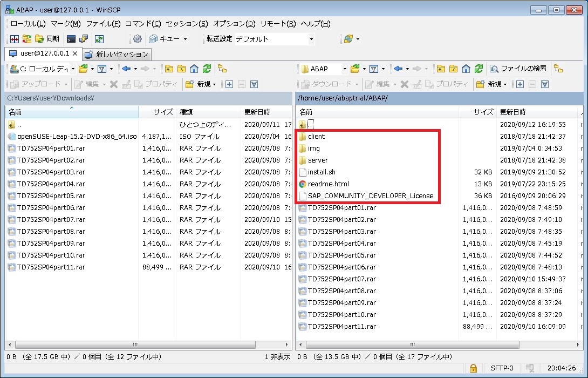The width and height of the screenshot is (588, 378).
Task: Select install.sh in the remote panel
Action: (322, 172)
